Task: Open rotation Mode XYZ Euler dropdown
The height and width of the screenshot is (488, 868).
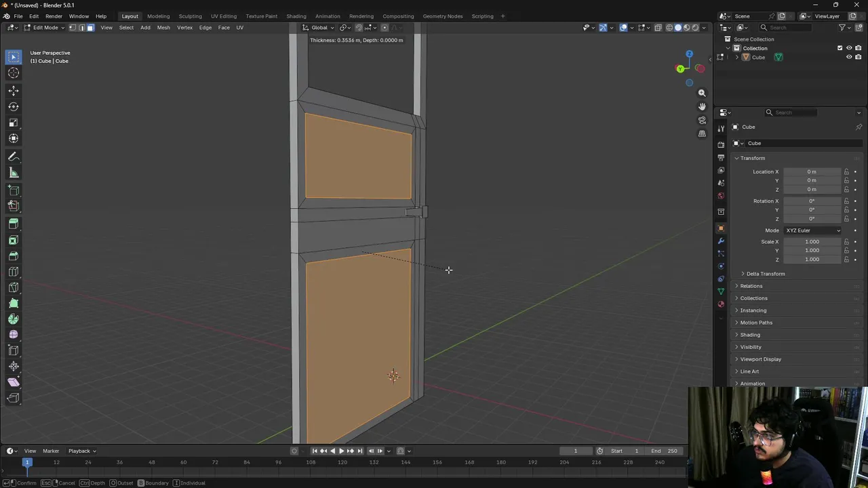Action: point(812,230)
